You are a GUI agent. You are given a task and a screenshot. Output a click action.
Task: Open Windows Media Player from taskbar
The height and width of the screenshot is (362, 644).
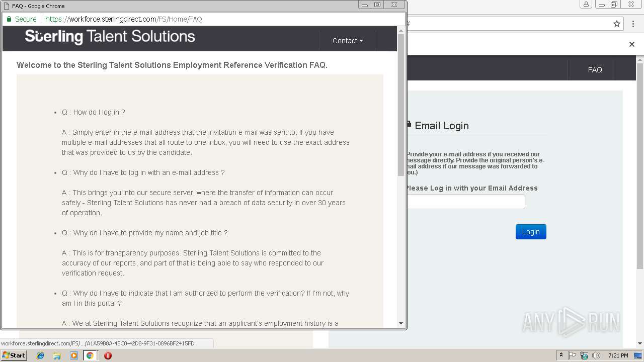[x=74, y=355]
